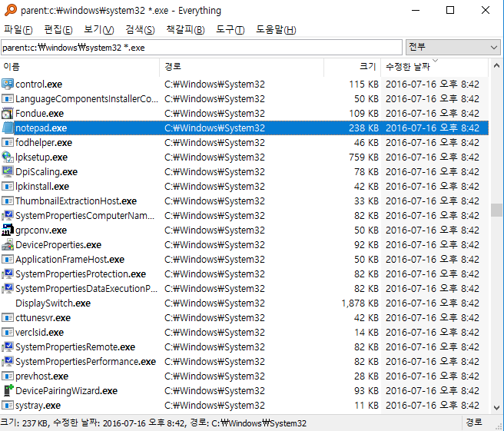Click the 109 KB size value
Viewport: 504px width, 431px height.
[363, 114]
